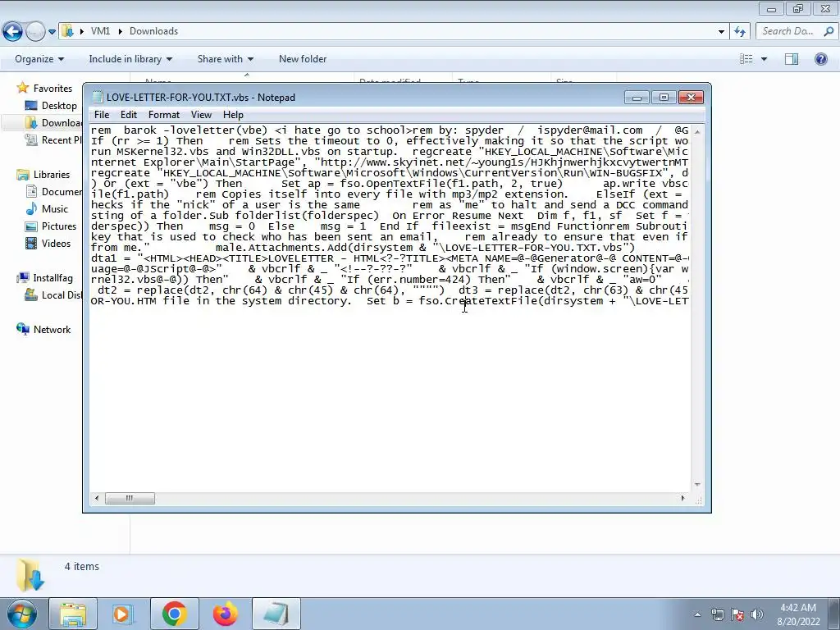Image resolution: width=840 pixels, height=630 pixels.
Task: Open Google Chrome from the taskbar
Action: click(174, 614)
